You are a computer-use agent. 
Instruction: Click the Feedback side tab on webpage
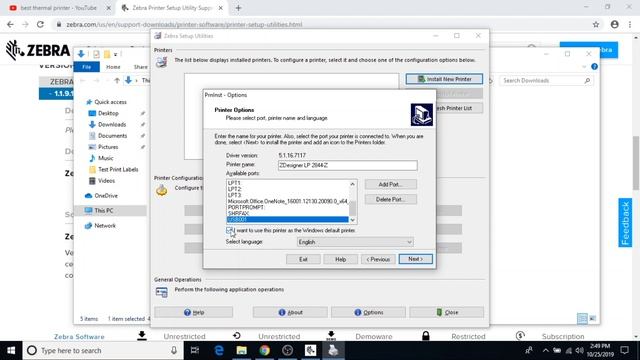(x=625, y=223)
